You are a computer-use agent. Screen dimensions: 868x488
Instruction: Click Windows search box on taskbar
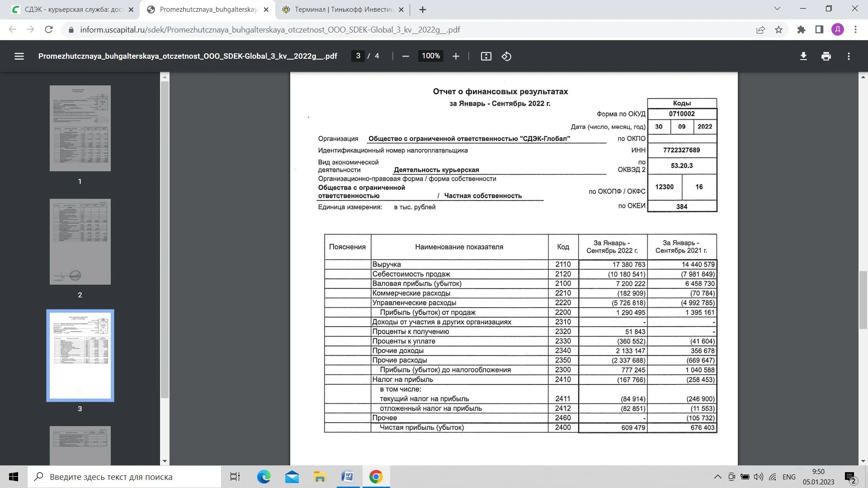click(124, 477)
